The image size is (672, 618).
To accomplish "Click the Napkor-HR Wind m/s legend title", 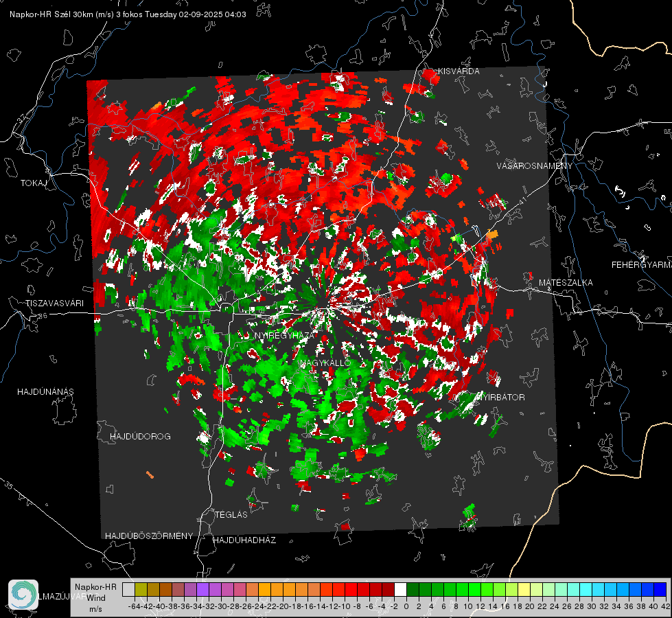I will click(x=95, y=597).
